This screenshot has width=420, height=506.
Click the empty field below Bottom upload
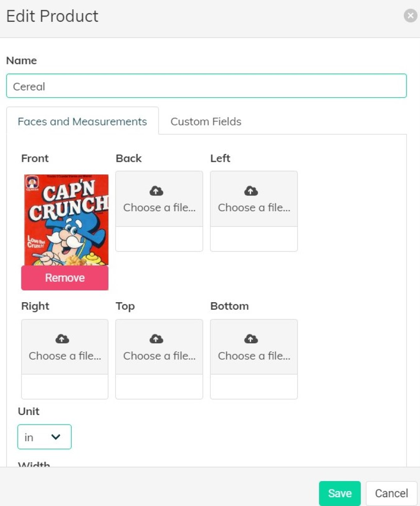point(254,387)
